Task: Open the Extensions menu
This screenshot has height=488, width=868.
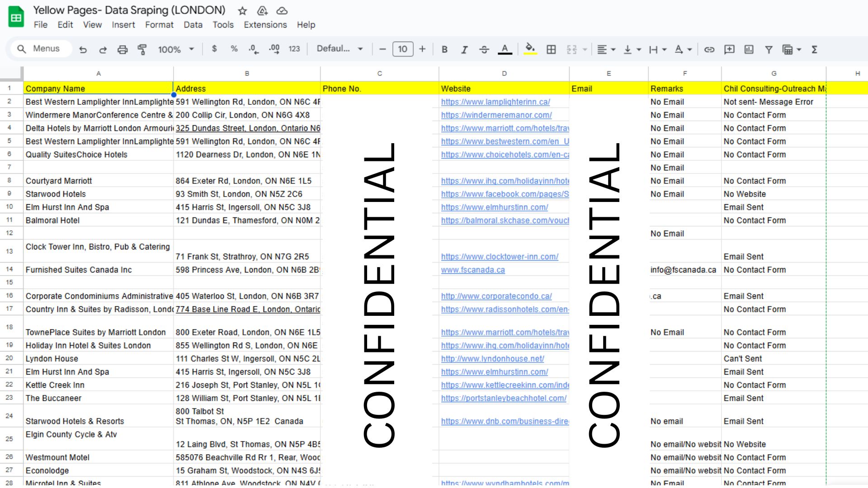Action: (265, 25)
